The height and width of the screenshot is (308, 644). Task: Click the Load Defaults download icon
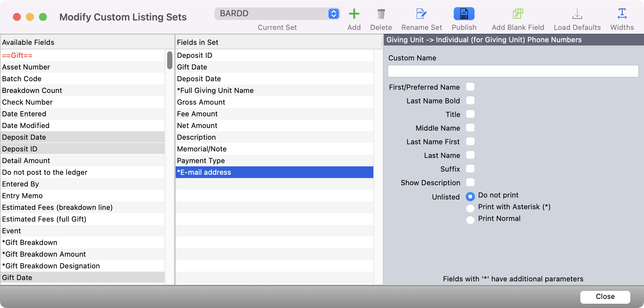[x=577, y=14]
